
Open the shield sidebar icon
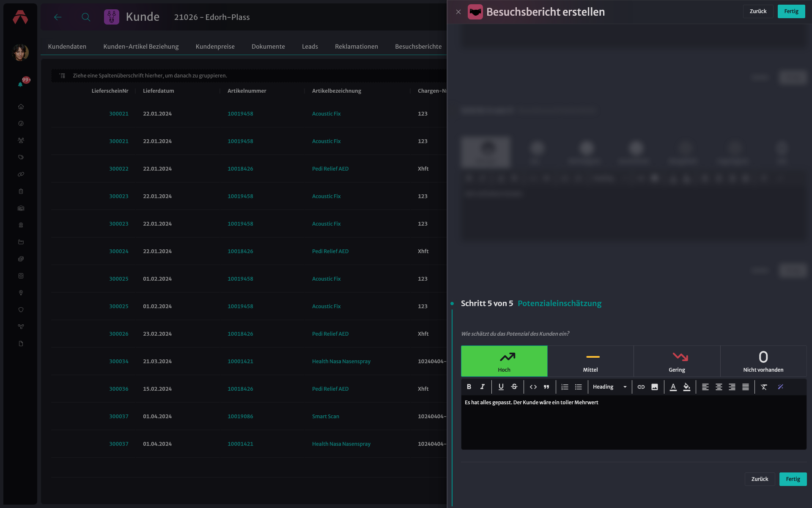tap(21, 310)
